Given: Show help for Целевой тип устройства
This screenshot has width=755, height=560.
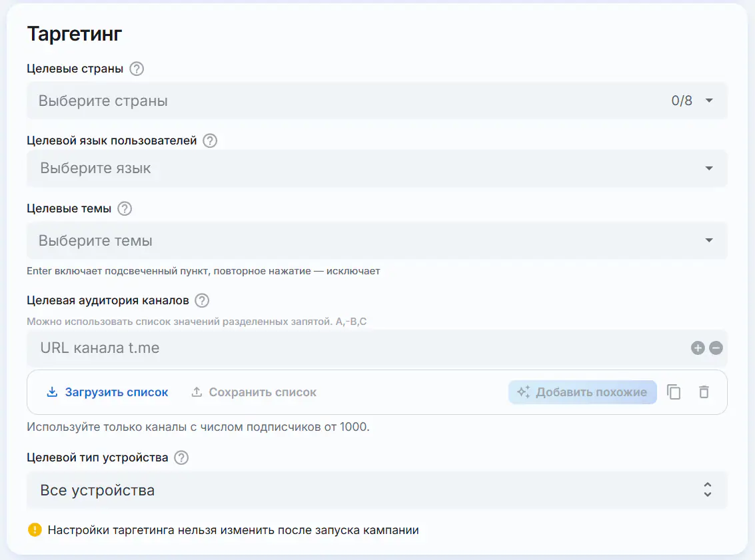Looking at the screenshot, I should pos(181,457).
